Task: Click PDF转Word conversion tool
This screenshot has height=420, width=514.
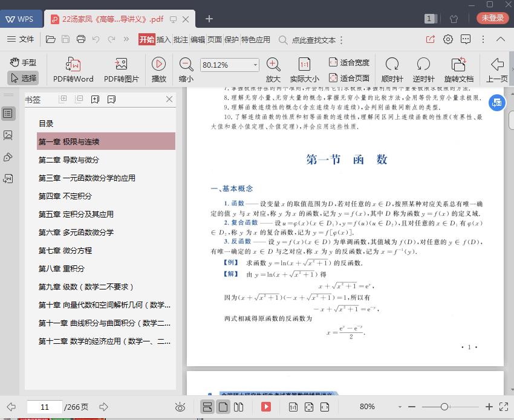Action: tap(73, 69)
